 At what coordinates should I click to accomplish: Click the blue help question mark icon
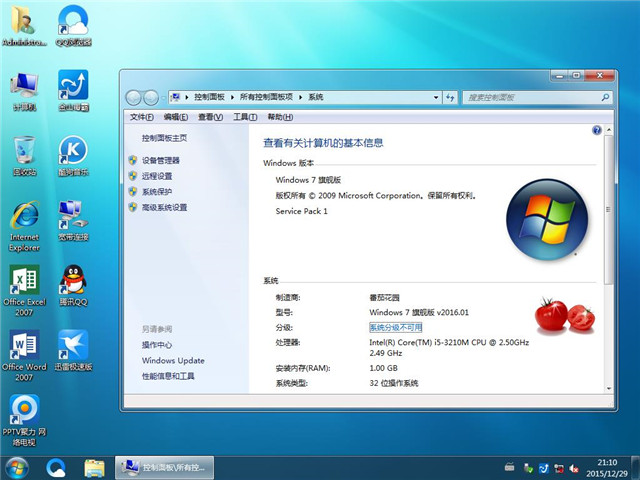[x=596, y=130]
